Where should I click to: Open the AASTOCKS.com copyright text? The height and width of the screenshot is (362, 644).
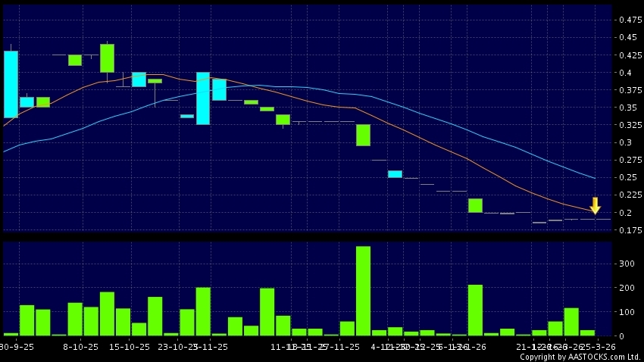(x=580, y=357)
